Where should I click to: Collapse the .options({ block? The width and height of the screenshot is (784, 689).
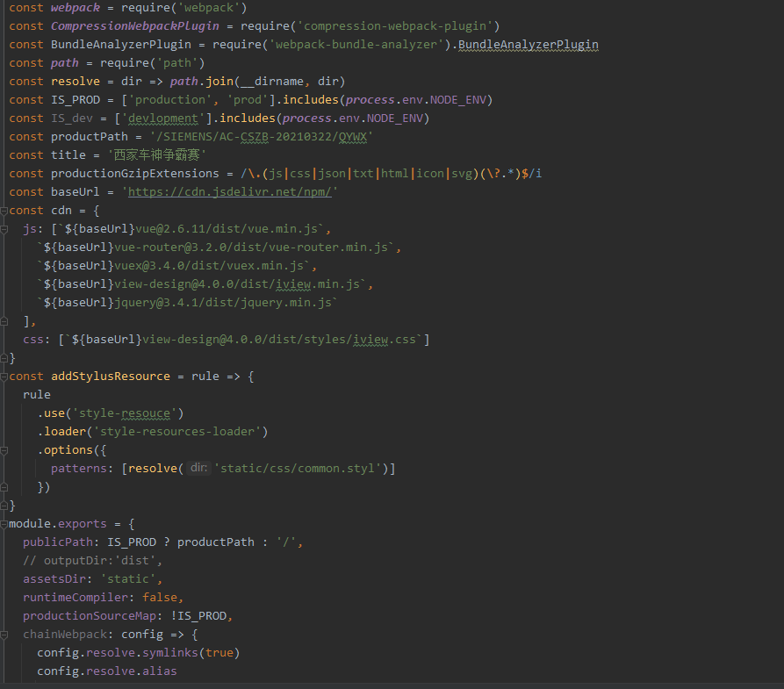coord(4,449)
